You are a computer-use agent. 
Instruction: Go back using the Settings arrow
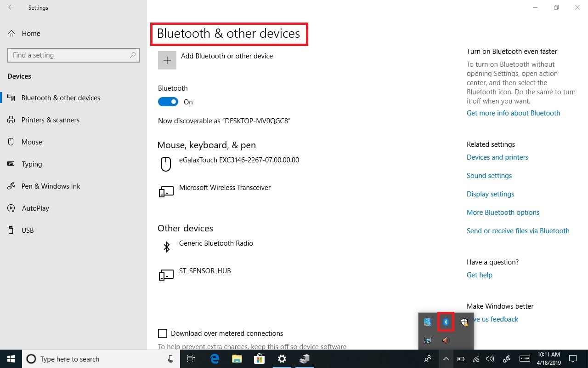[11, 8]
